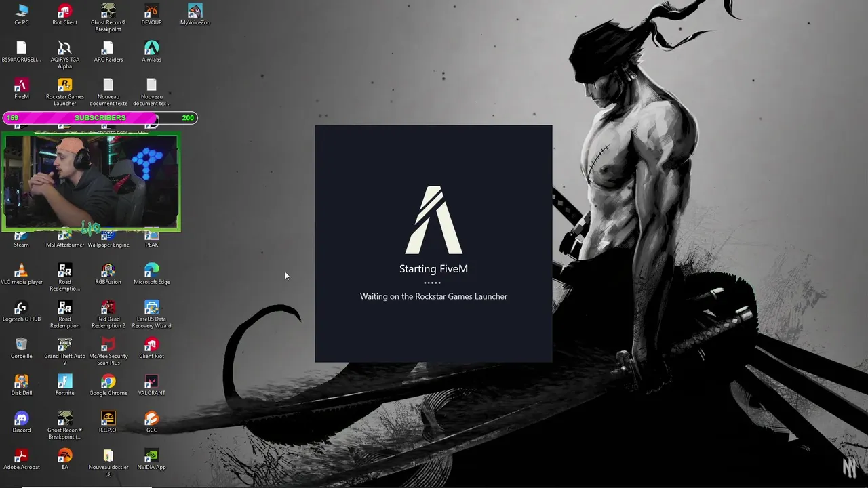Launch the Aimlabs shortcut
Screen dimensions: 868x488
pyautogui.click(x=152, y=52)
